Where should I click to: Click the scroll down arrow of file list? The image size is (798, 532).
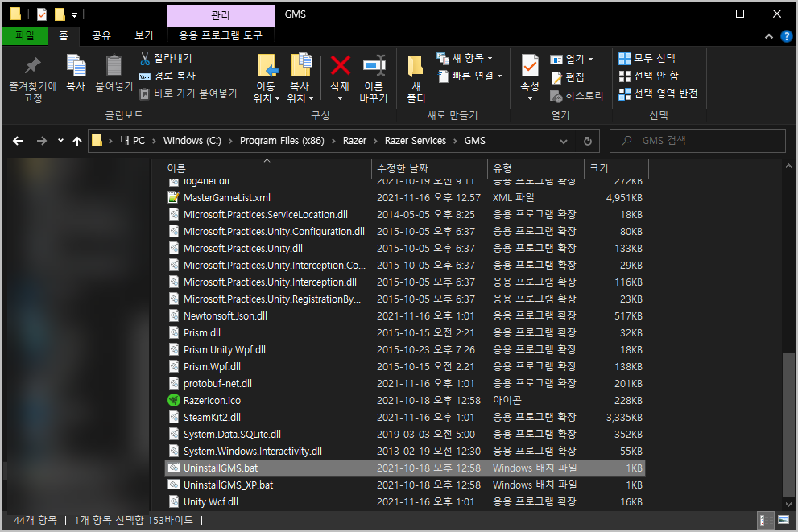point(788,504)
